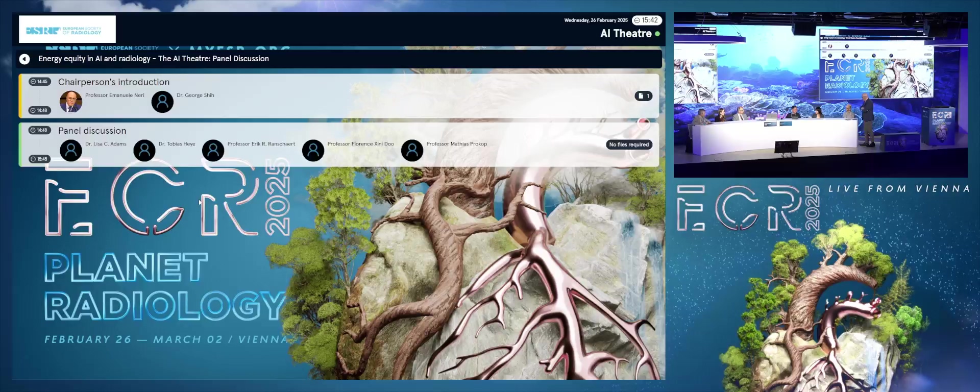Viewport: 980px width, 392px height.
Task: Click the Professor Florence Xini Doo name
Action: pyautogui.click(x=361, y=144)
